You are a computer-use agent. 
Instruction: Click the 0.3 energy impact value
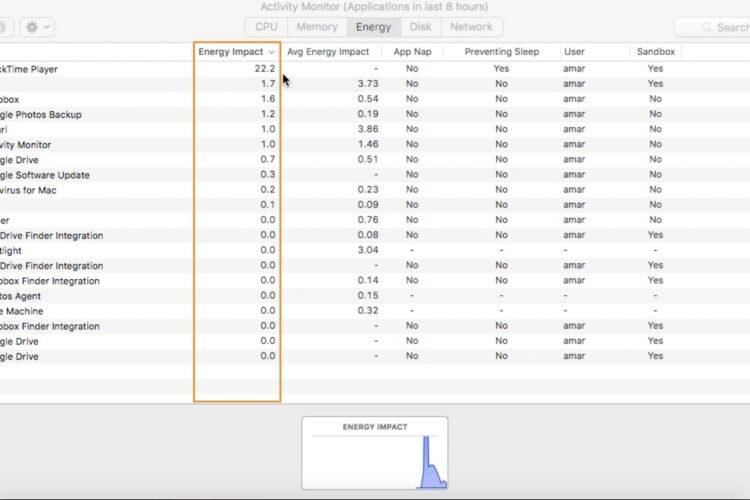(268, 174)
